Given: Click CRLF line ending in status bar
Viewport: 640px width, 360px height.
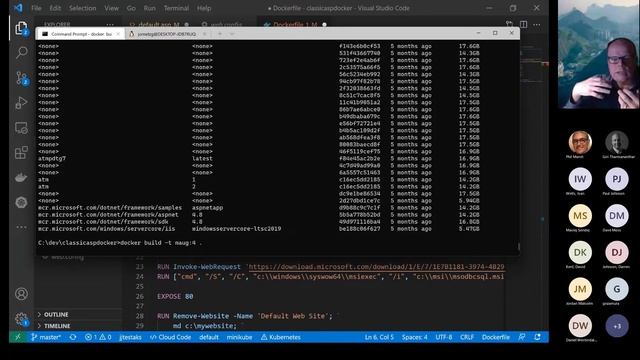Looking at the screenshot, I should pos(467,337).
